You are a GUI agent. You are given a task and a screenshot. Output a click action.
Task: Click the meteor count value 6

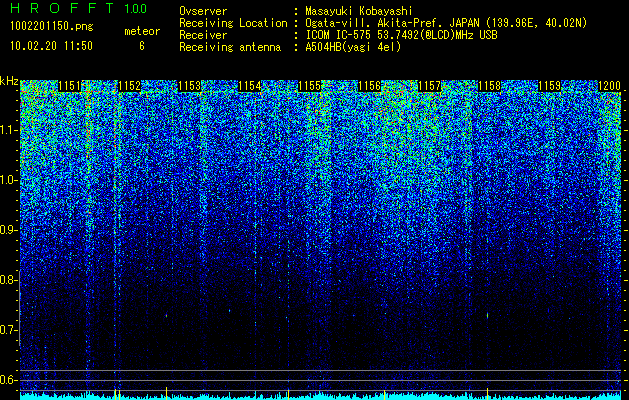(x=142, y=46)
